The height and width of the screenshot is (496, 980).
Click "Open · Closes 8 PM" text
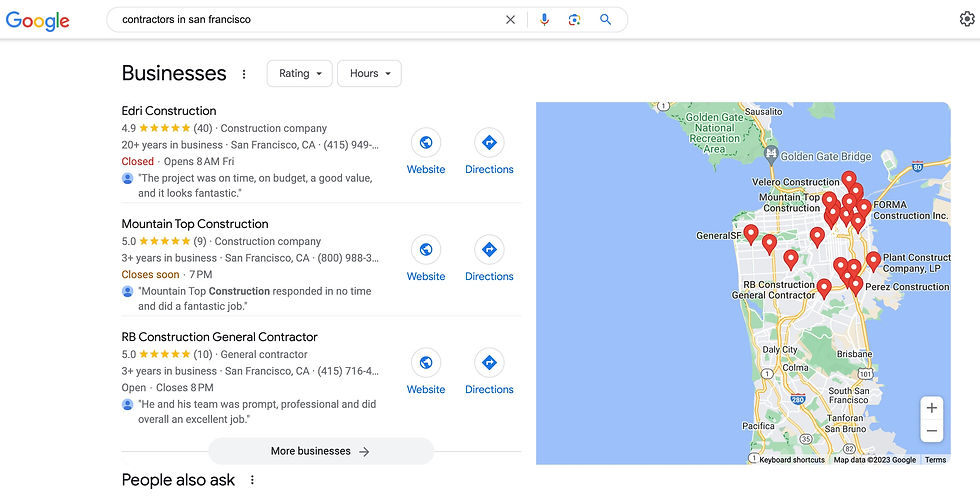click(x=168, y=387)
